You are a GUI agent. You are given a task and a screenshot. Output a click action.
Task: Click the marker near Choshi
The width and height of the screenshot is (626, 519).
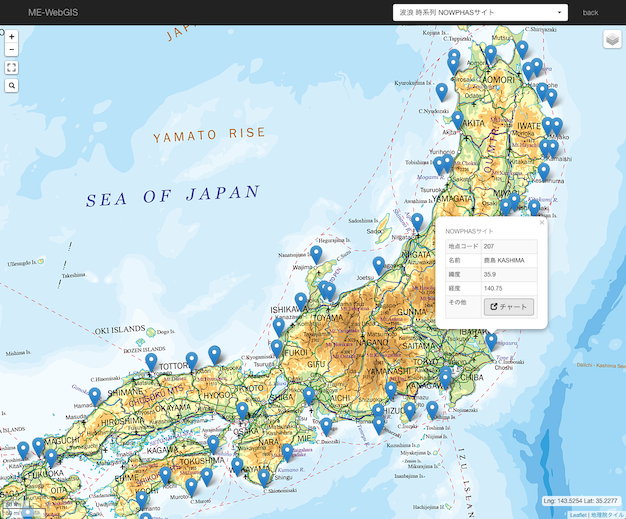tap(491, 342)
